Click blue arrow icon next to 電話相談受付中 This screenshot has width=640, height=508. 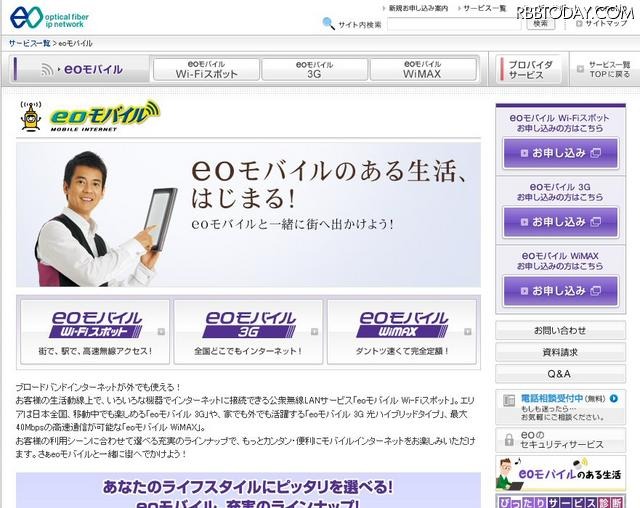[613, 398]
